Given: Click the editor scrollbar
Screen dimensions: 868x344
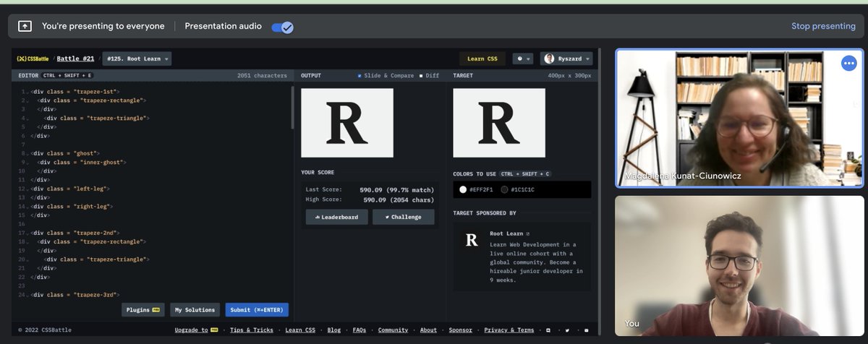Looking at the screenshot, I should pyautogui.click(x=292, y=108).
